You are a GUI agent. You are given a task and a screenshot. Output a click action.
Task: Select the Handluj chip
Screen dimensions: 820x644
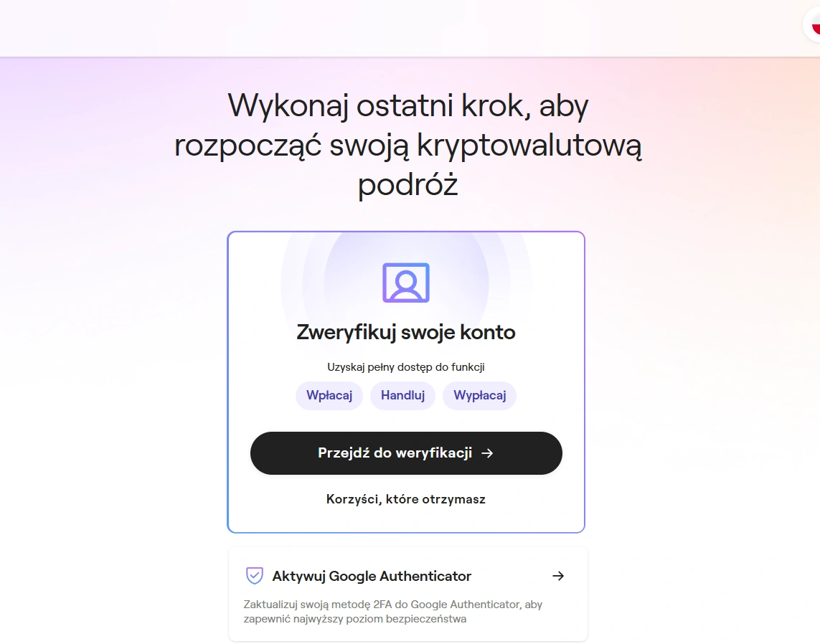point(402,395)
